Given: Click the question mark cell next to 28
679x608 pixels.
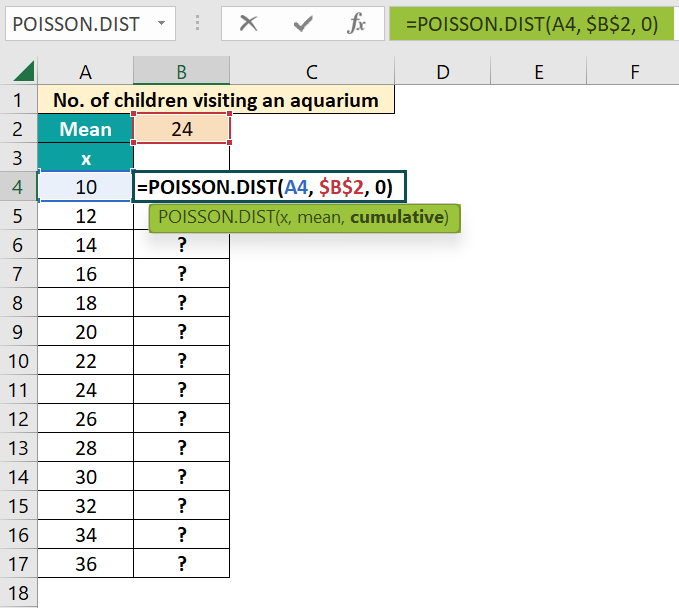Looking at the screenshot, I should pyautogui.click(x=181, y=448).
